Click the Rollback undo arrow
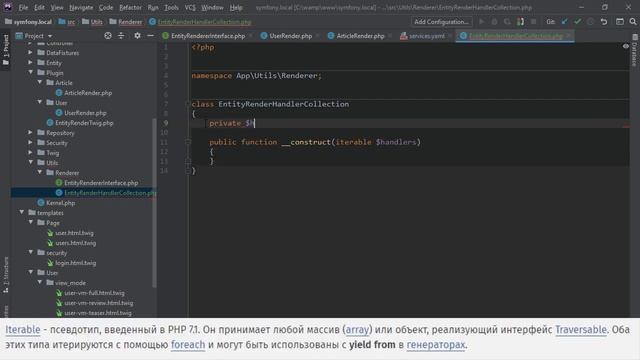640x360 pixels. (604, 22)
